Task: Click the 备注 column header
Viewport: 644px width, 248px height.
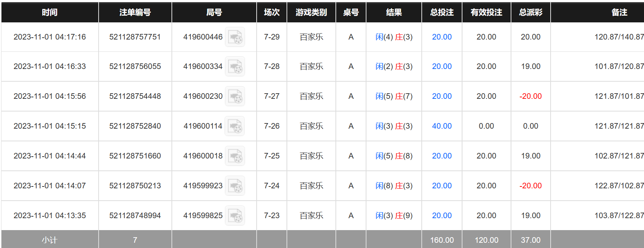Action: click(619, 12)
